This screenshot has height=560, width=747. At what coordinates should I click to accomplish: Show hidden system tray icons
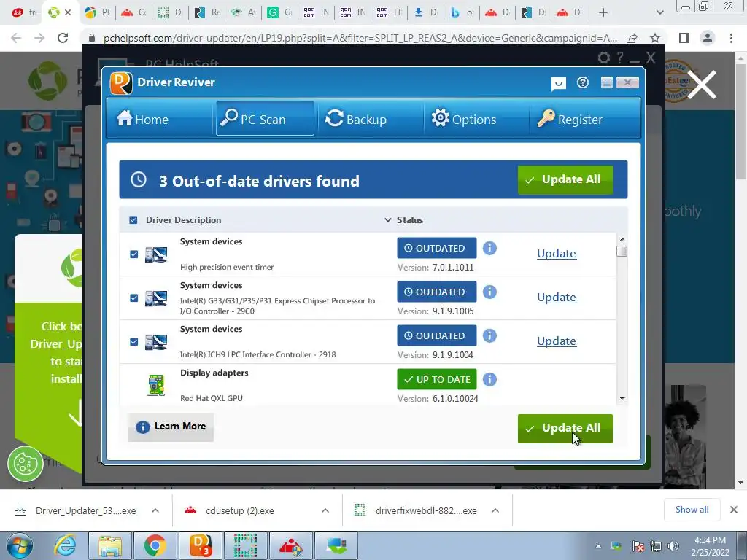click(598, 546)
